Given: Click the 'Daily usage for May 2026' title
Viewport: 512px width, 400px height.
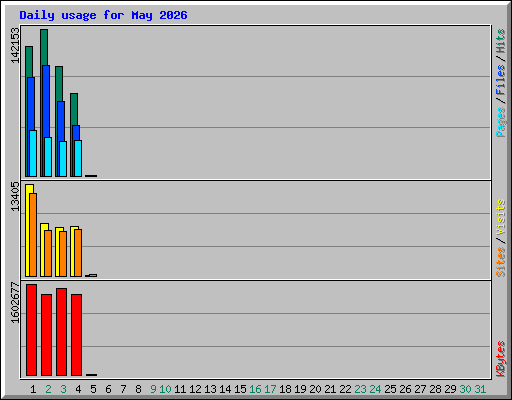Looking at the screenshot, I should [x=103, y=15].
